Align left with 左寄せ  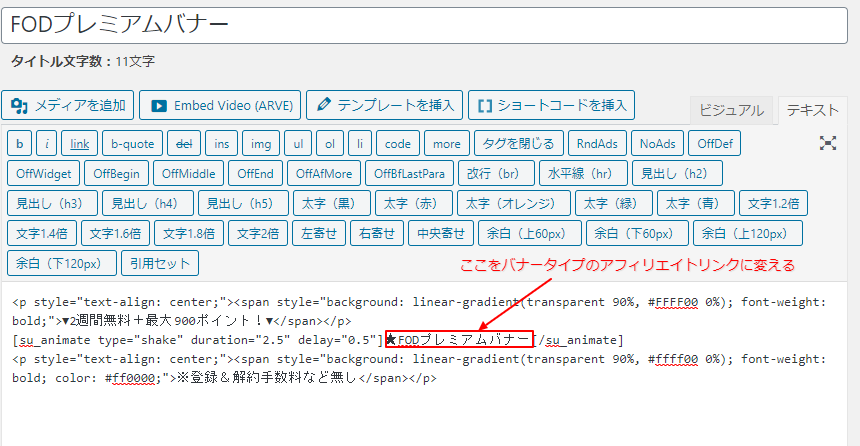point(319,233)
